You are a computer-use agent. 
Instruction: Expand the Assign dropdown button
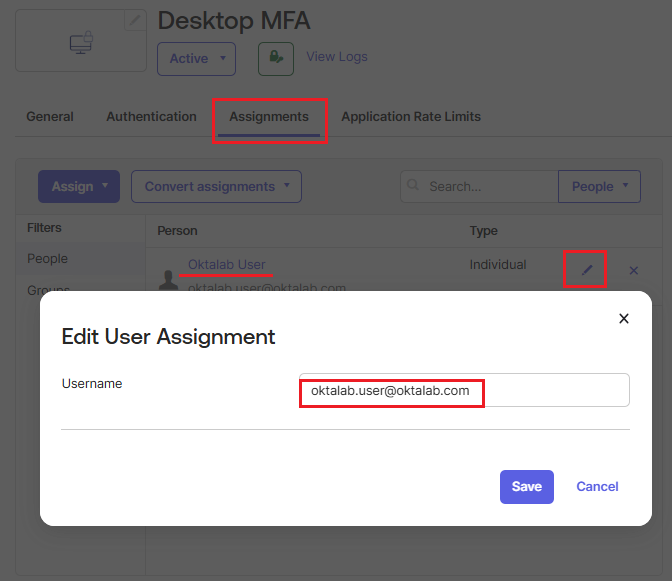(x=79, y=187)
